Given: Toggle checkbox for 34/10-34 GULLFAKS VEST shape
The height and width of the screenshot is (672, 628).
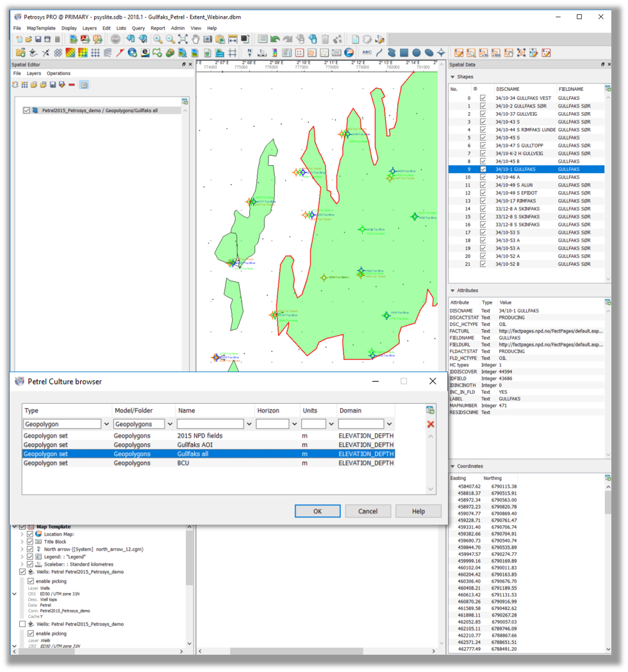Looking at the screenshot, I should point(483,98).
